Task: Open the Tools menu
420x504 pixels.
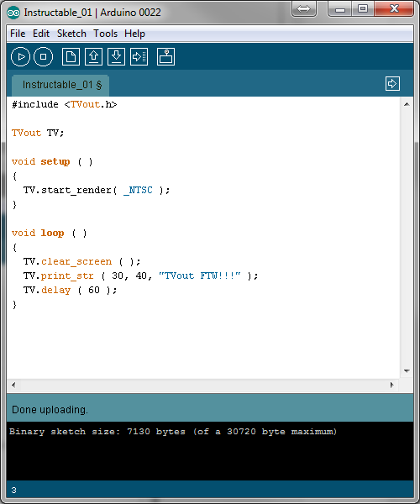Action: pos(105,34)
